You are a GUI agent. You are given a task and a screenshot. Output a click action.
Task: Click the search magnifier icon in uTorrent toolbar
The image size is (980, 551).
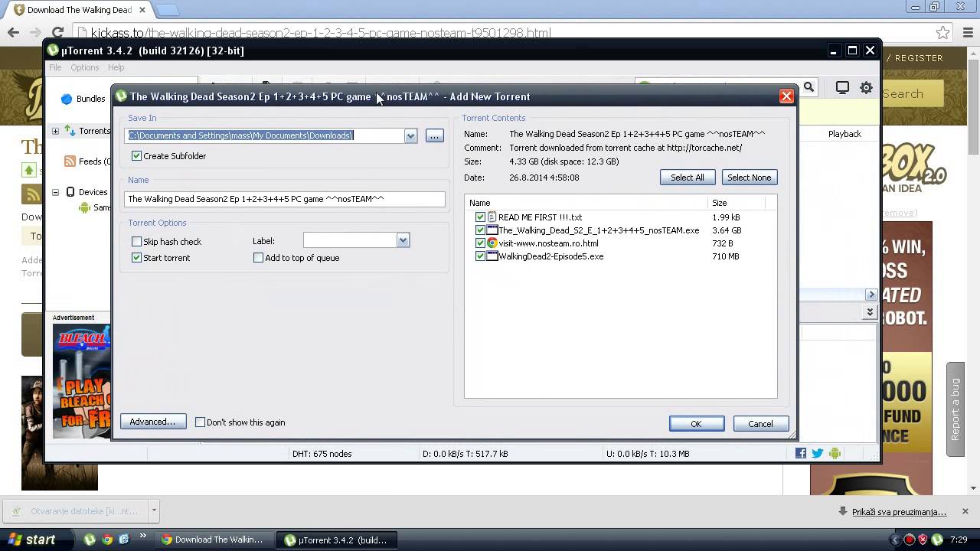pyautogui.click(x=808, y=87)
